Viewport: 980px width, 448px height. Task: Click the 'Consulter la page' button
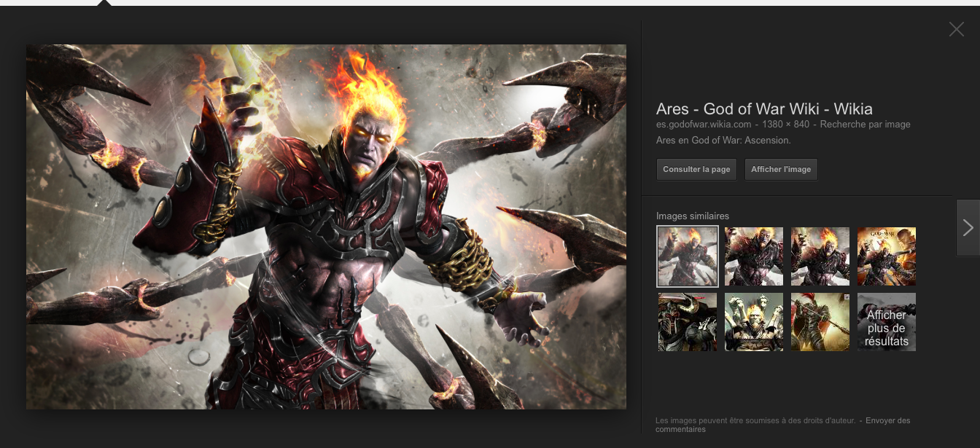(696, 169)
